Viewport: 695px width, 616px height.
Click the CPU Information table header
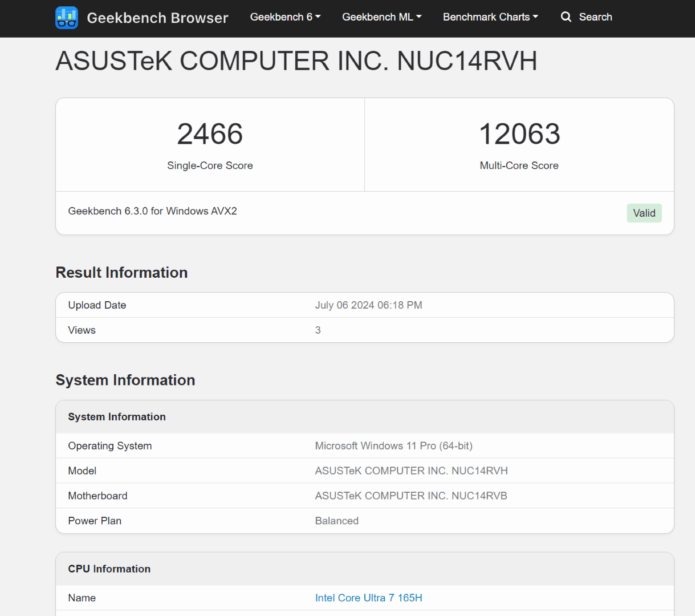(x=109, y=569)
